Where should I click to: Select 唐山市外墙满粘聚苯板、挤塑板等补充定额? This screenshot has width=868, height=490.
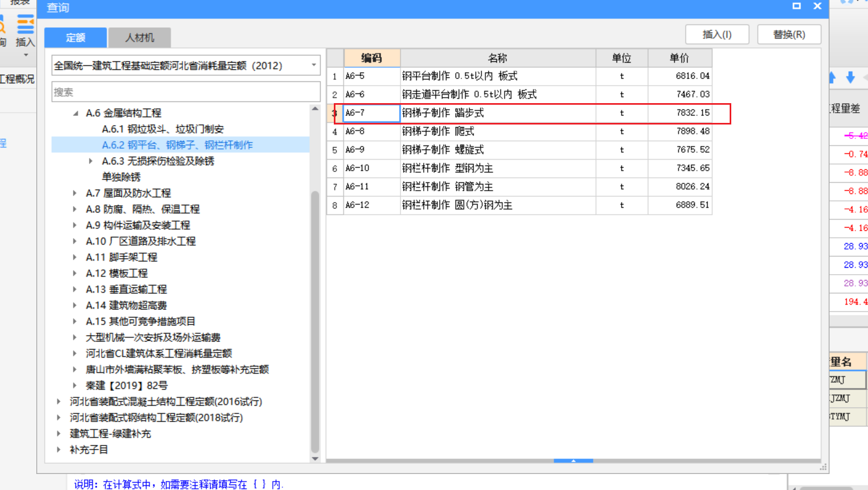pyautogui.click(x=177, y=369)
